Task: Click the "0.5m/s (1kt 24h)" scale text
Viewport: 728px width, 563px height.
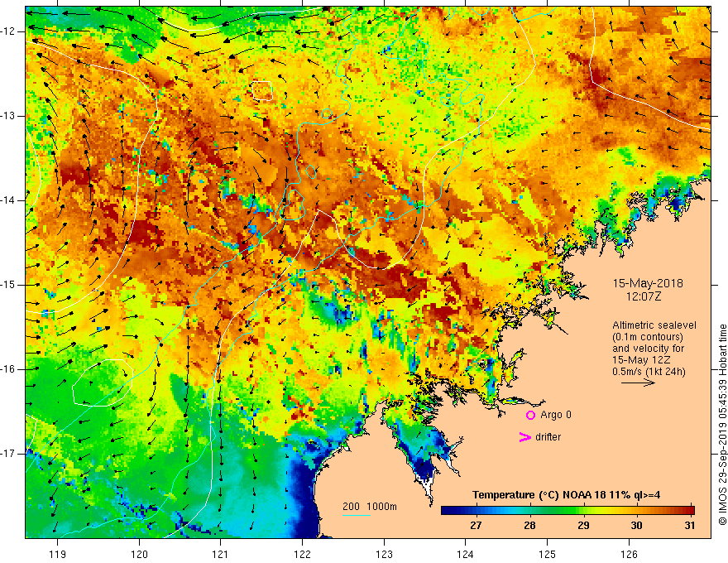Action: click(649, 372)
